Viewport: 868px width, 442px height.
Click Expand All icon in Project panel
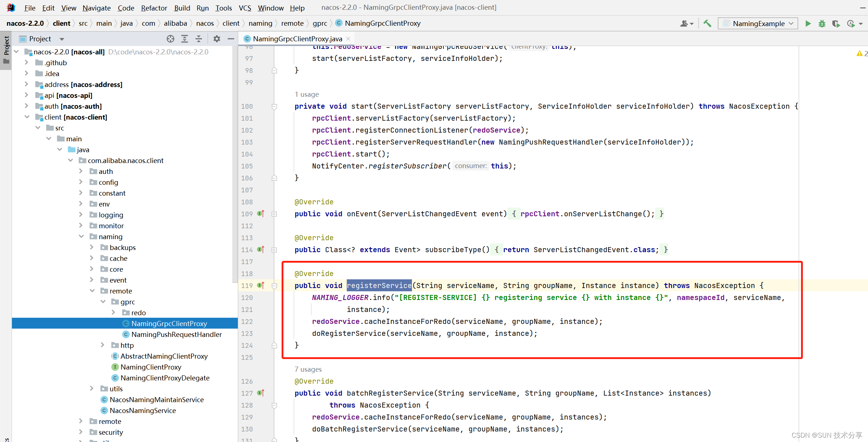tap(185, 39)
